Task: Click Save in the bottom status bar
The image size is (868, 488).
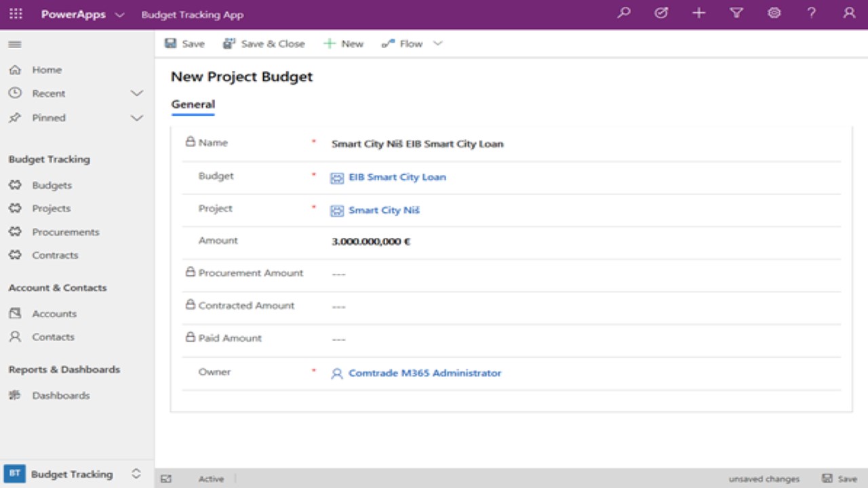Action: (840, 479)
